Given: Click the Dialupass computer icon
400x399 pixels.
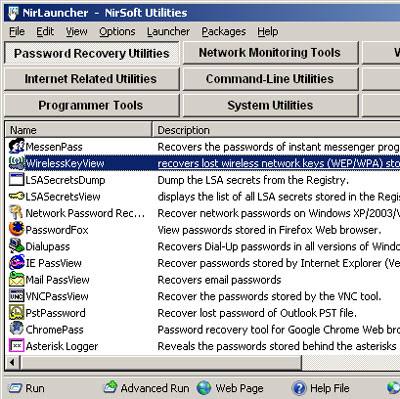Looking at the screenshot, I should (17, 246).
